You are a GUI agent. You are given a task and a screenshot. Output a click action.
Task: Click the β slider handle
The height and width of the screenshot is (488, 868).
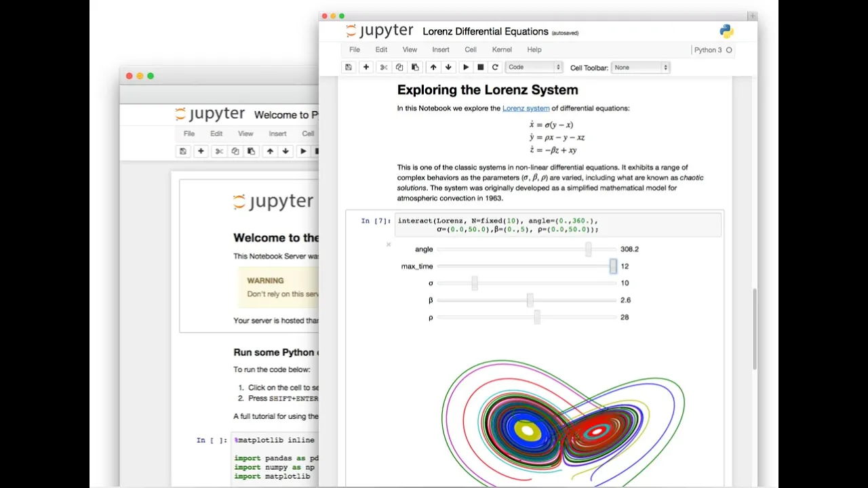tap(530, 300)
